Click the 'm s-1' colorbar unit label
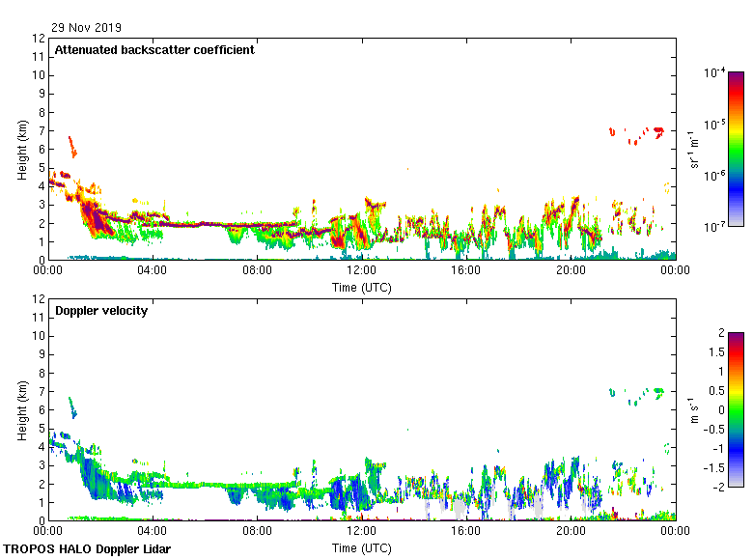Image resolution: width=753 pixels, height=560 pixels. [x=693, y=409]
